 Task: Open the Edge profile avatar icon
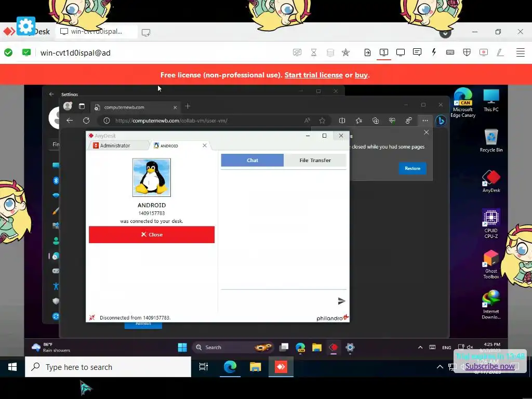click(68, 106)
